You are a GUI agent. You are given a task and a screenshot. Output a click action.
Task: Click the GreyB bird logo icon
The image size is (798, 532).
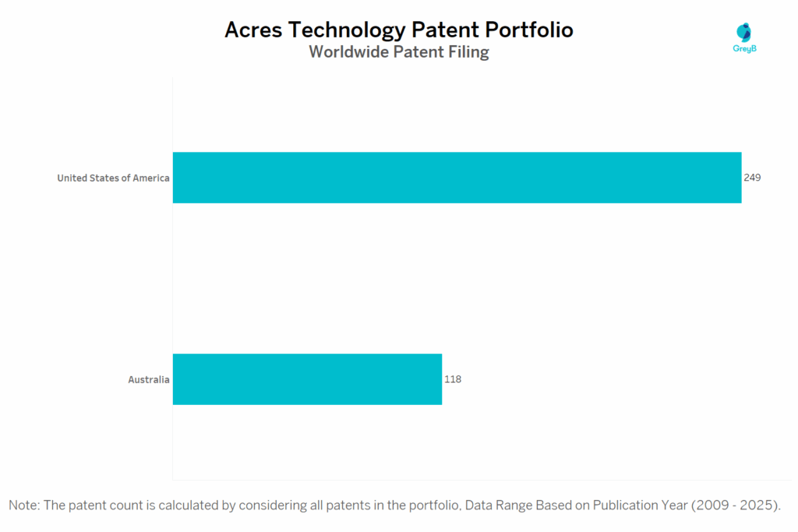(x=745, y=32)
